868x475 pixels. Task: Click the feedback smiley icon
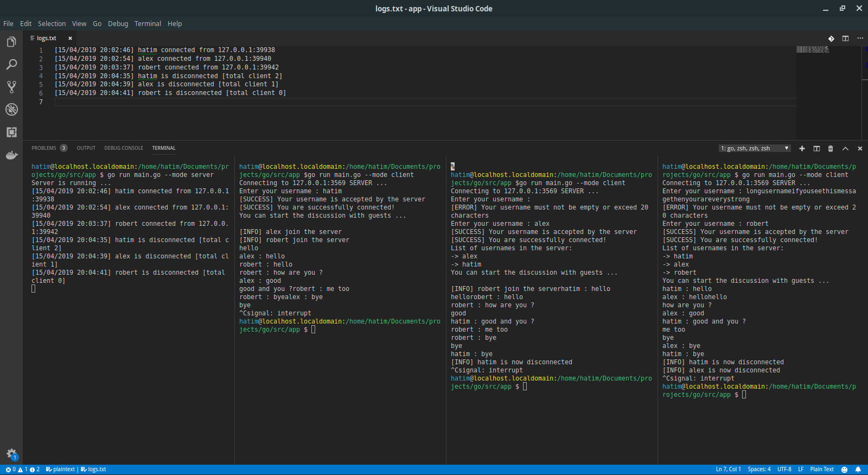click(844, 470)
